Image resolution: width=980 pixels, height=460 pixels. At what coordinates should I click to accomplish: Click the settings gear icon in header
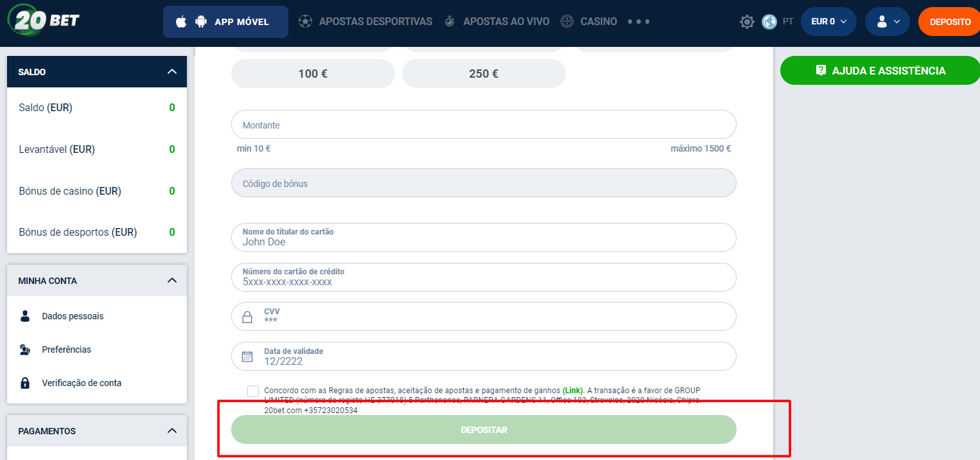click(x=747, y=22)
